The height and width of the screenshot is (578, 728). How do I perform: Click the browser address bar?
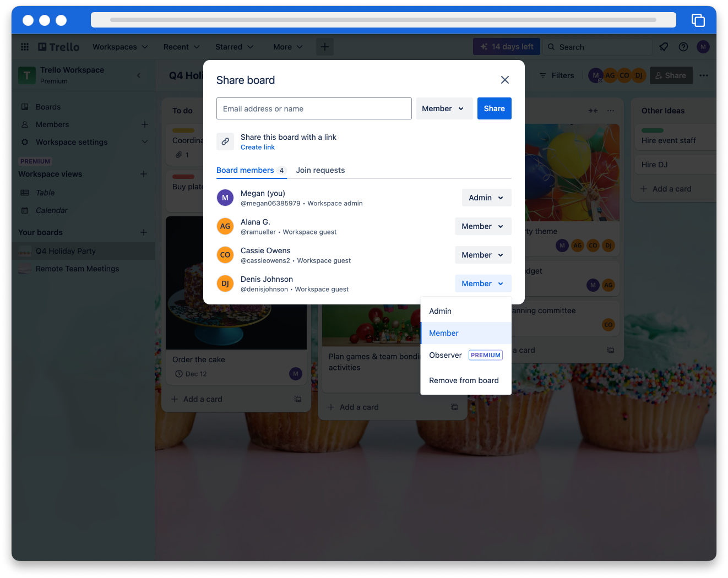[x=383, y=20]
